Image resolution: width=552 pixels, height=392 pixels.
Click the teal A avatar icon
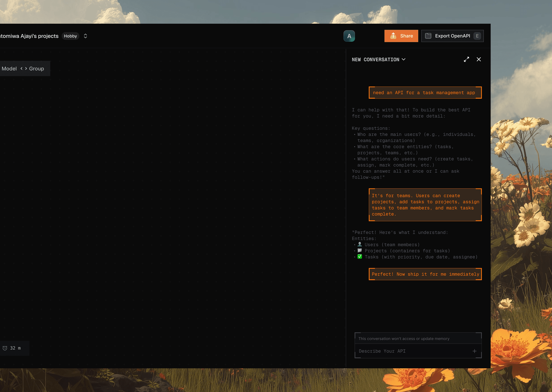coord(349,36)
